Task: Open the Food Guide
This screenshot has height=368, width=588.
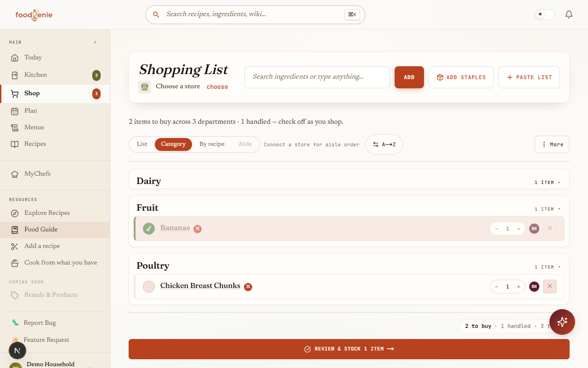Action: pos(55,230)
